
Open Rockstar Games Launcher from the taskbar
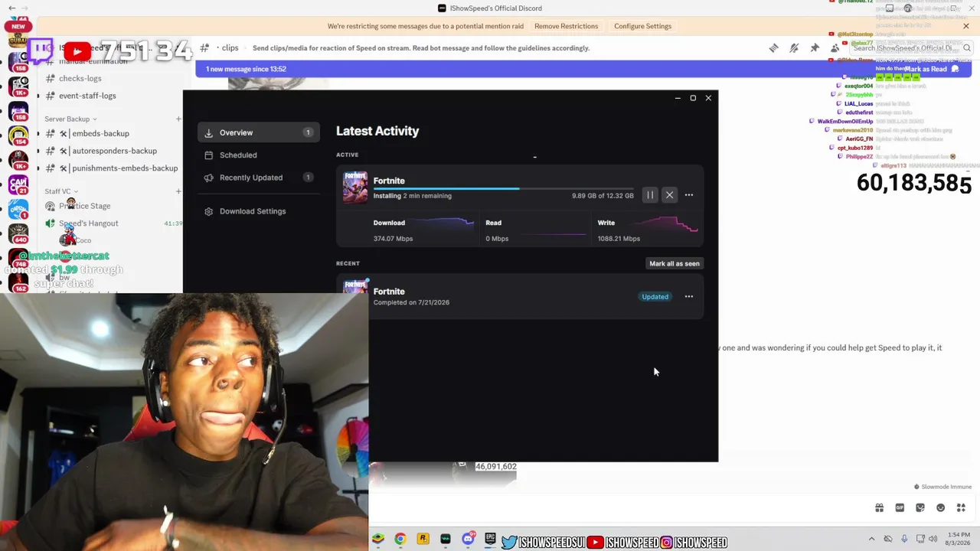[x=423, y=540]
